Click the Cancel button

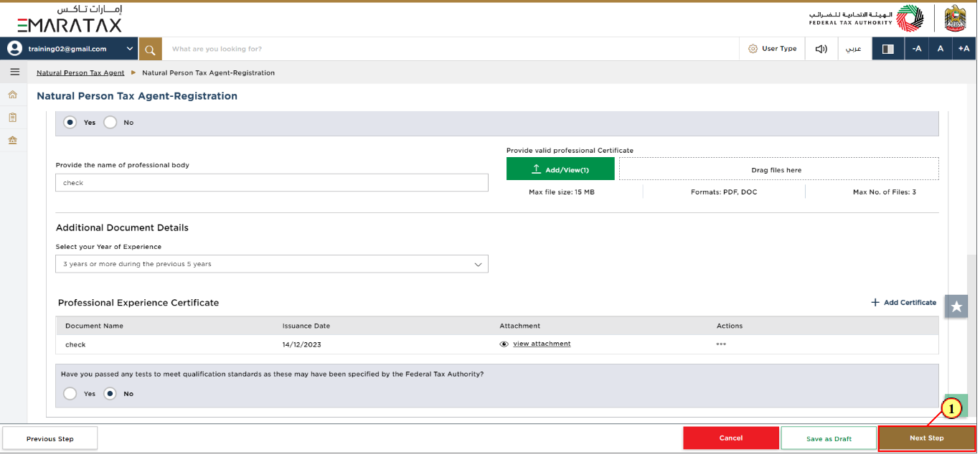(x=731, y=438)
